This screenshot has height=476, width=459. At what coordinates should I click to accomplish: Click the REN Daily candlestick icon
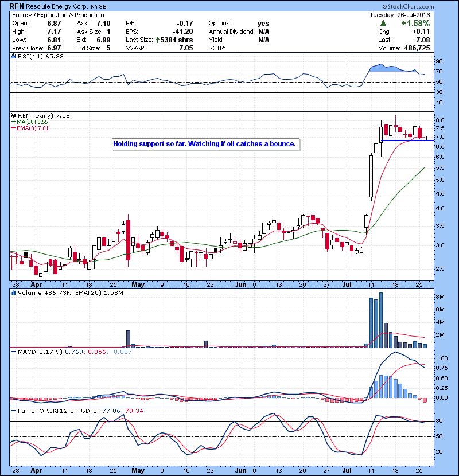click(13, 115)
